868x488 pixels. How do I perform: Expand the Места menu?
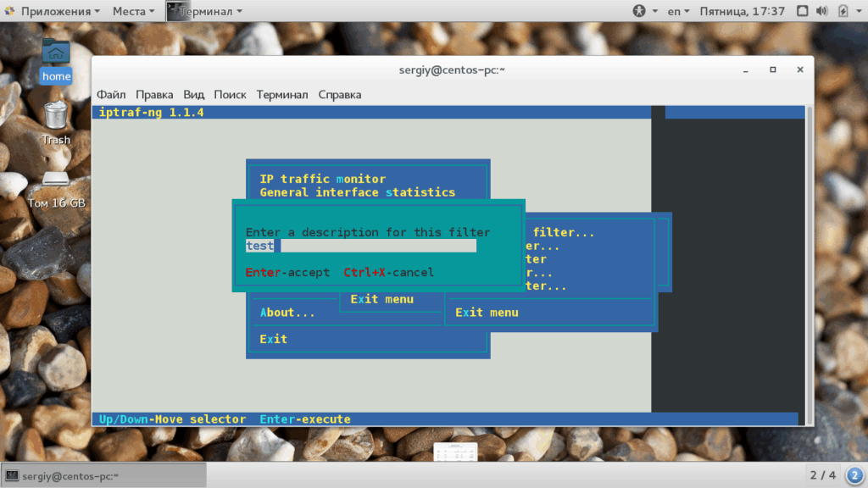pyautogui.click(x=133, y=11)
